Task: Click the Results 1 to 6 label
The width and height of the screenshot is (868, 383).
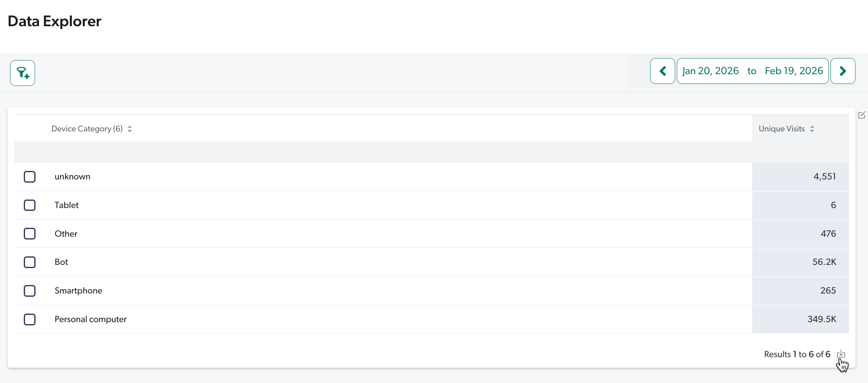Action: tap(797, 354)
